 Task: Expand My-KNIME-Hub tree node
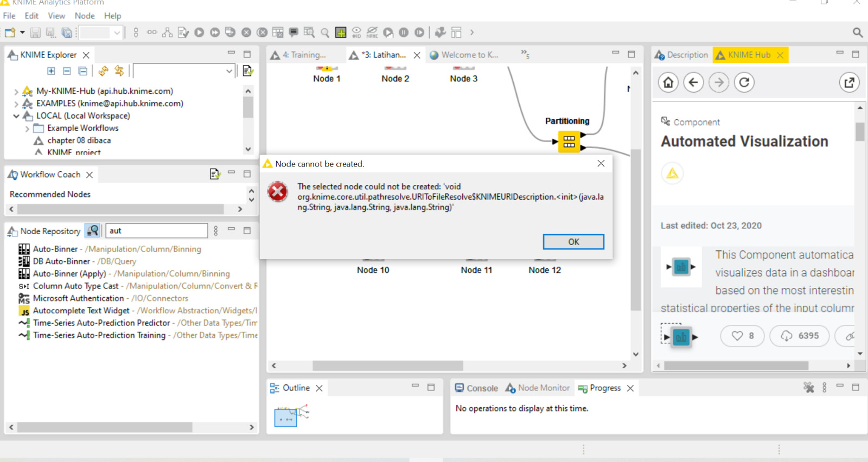[16, 92]
